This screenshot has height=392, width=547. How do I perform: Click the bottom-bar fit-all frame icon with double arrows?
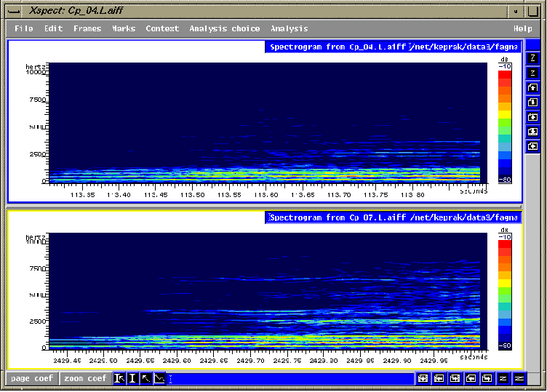423,378
